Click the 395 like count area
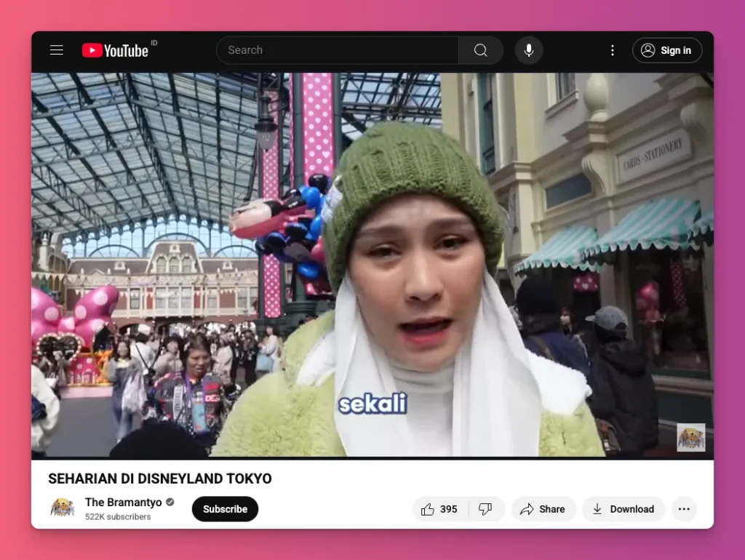The width and height of the screenshot is (745, 560). click(x=448, y=509)
